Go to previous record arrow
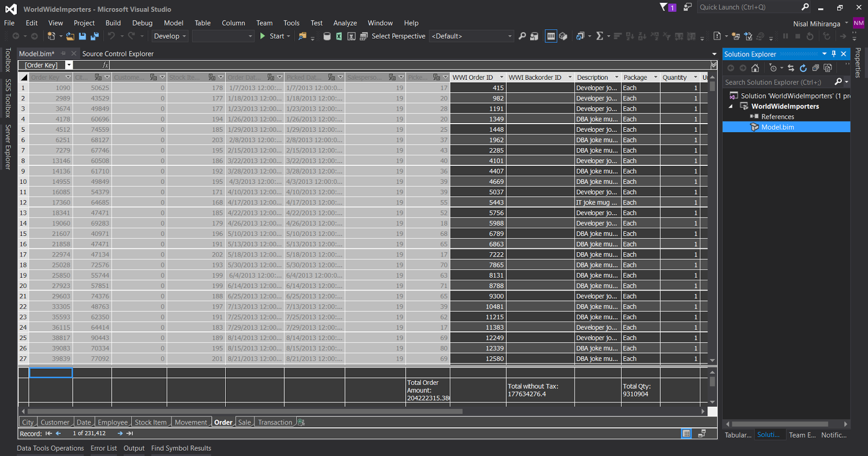 (x=58, y=433)
